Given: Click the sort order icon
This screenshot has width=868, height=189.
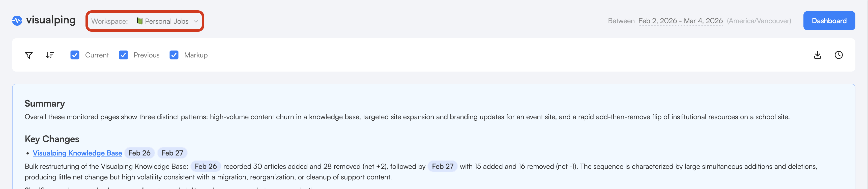Looking at the screenshot, I should coord(50,55).
